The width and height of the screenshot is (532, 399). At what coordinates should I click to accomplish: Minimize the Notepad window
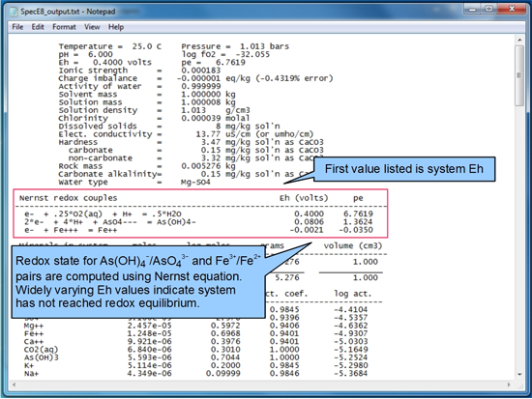tap(472, 9)
